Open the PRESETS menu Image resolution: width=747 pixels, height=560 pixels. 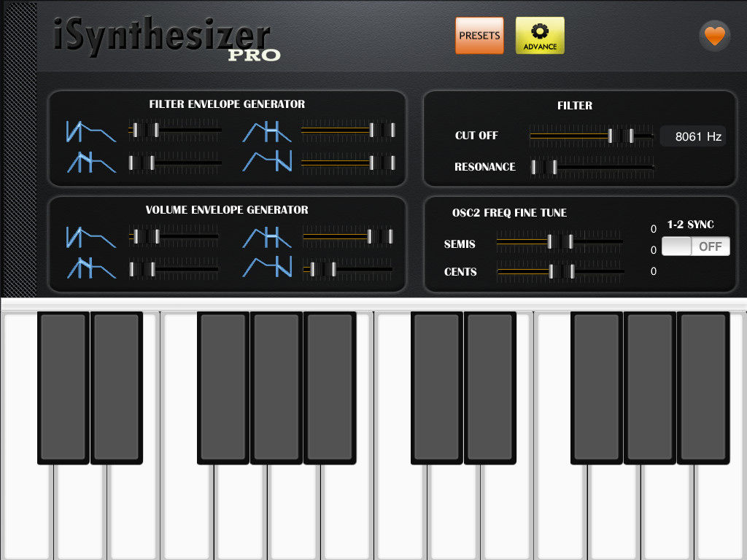pyautogui.click(x=479, y=36)
